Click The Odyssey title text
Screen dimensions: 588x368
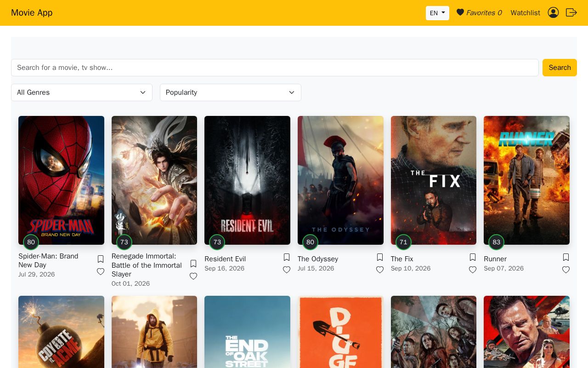tap(318, 259)
